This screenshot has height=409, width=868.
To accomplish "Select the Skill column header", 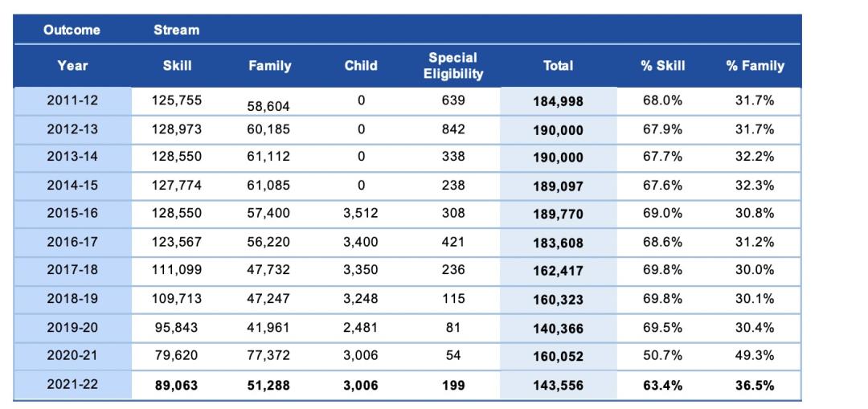I will tap(177, 66).
